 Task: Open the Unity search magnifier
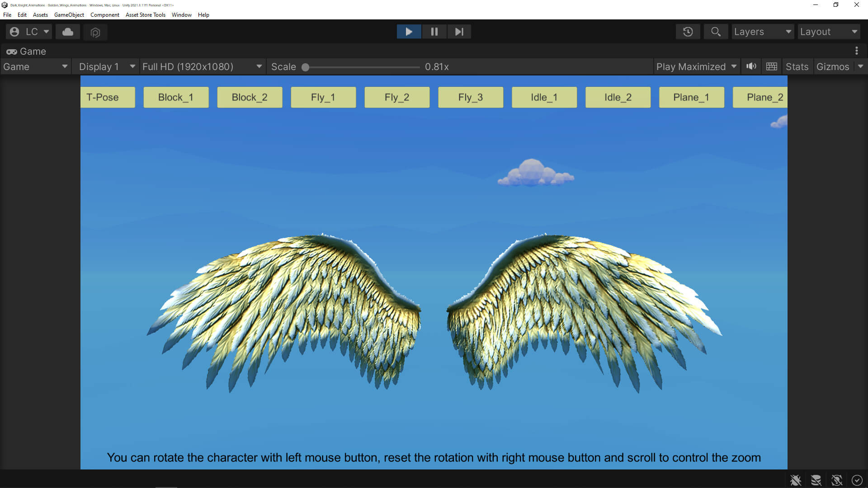click(716, 32)
